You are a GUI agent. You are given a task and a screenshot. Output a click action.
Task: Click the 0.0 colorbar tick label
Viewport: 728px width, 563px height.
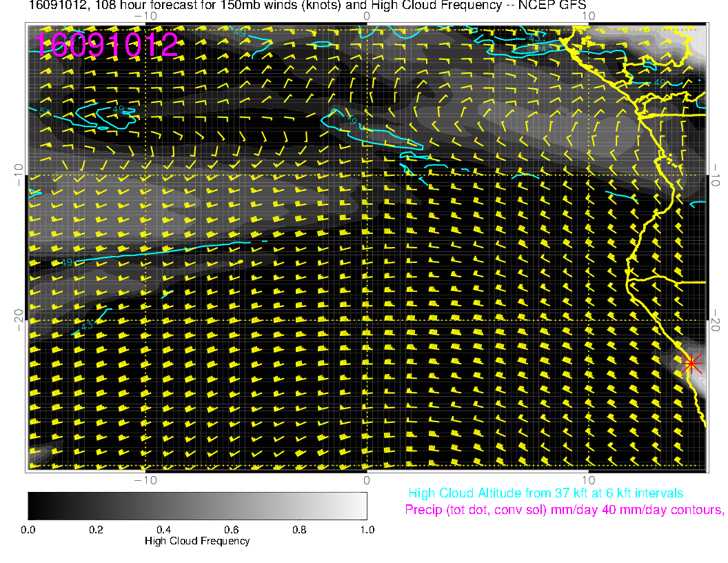tap(28, 530)
